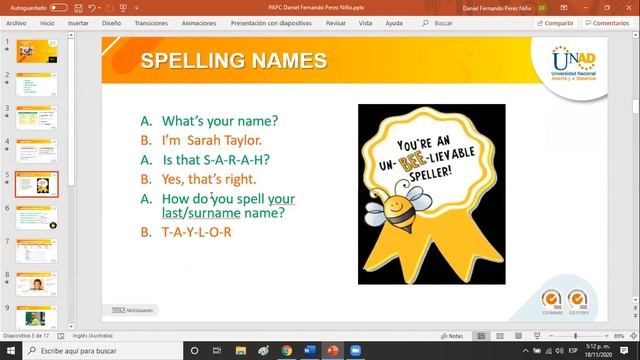640x360 pixels.
Task: Click the Undo arrow icon
Action: (92, 8)
